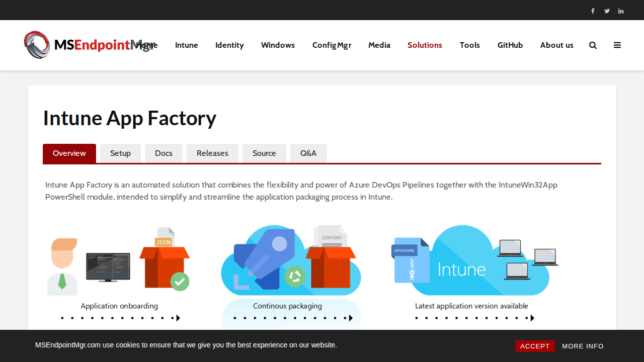This screenshot has width=644, height=362.
Task: Open the Intune menu item
Action: coord(187,45)
